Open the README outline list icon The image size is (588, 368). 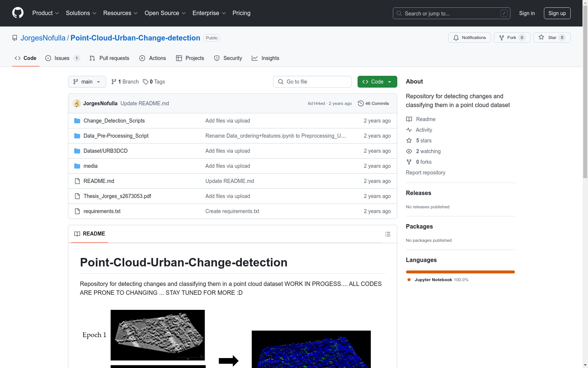388,234
